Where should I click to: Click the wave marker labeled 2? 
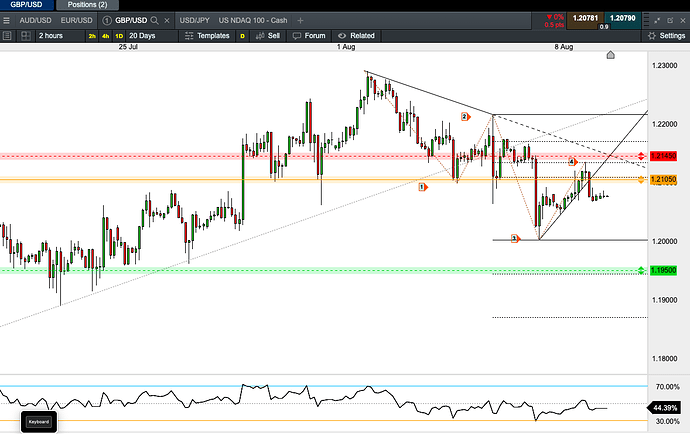click(465, 116)
